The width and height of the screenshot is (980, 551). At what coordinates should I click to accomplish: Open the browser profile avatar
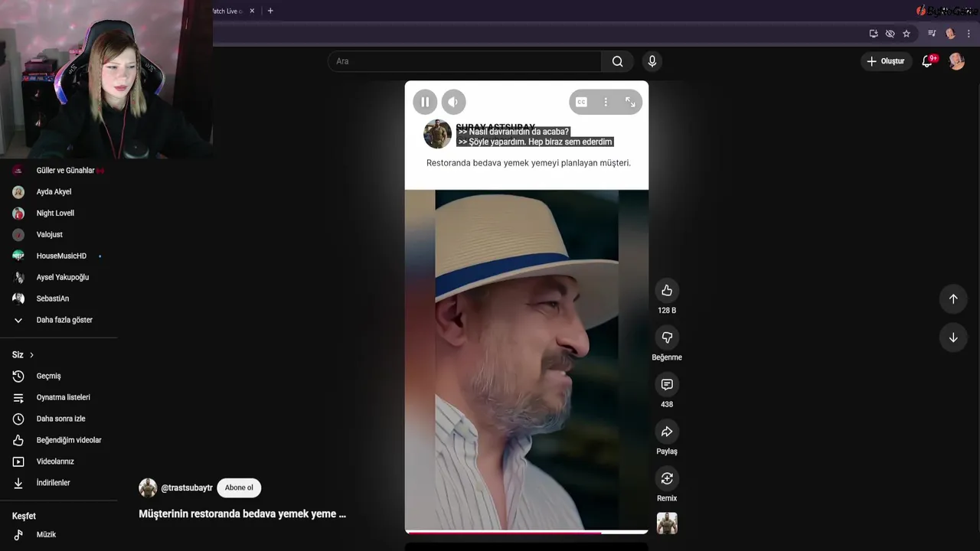click(951, 34)
